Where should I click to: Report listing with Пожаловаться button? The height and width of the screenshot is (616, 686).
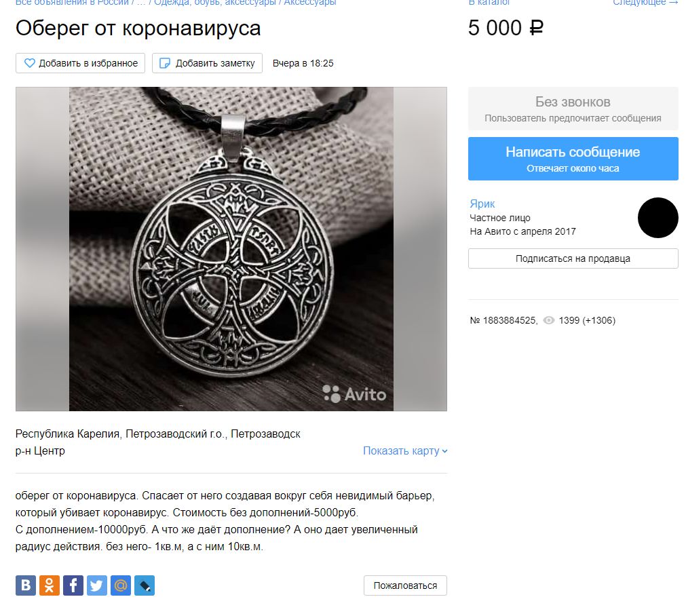tap(405, 585)
